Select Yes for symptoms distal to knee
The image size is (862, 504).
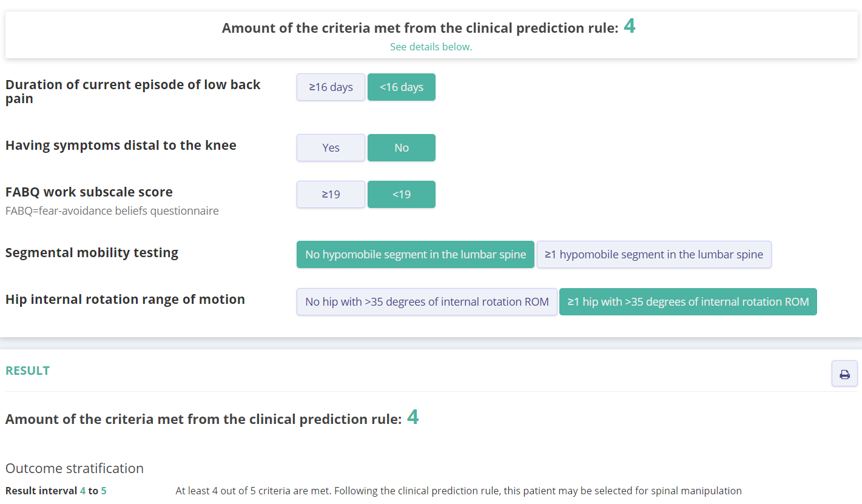(331, 147)
